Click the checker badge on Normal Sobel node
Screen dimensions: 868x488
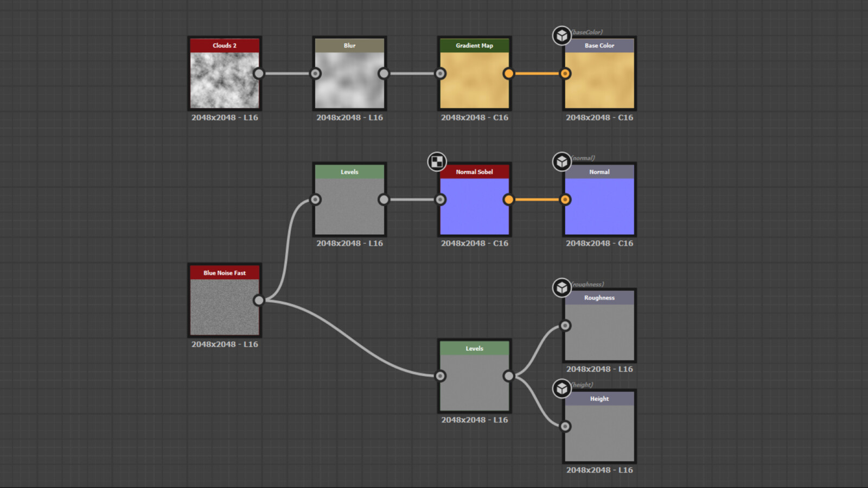click(437, 162)
